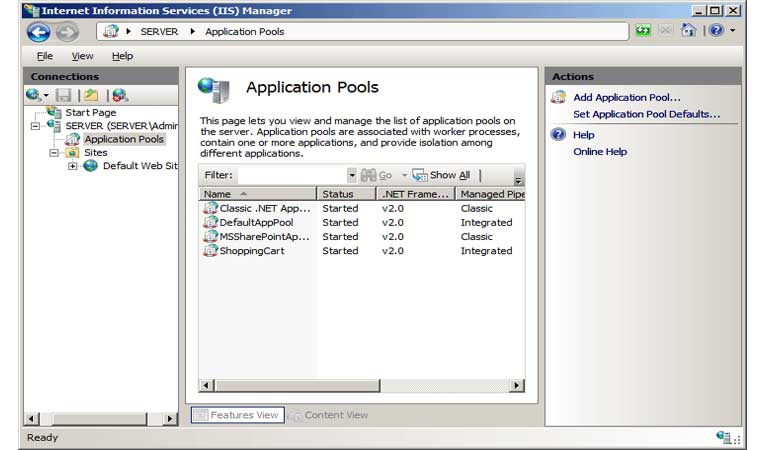The height and width of the screenshot is (450, 768).
Task: Open the View menu
Action: click(x=82, y=56)
